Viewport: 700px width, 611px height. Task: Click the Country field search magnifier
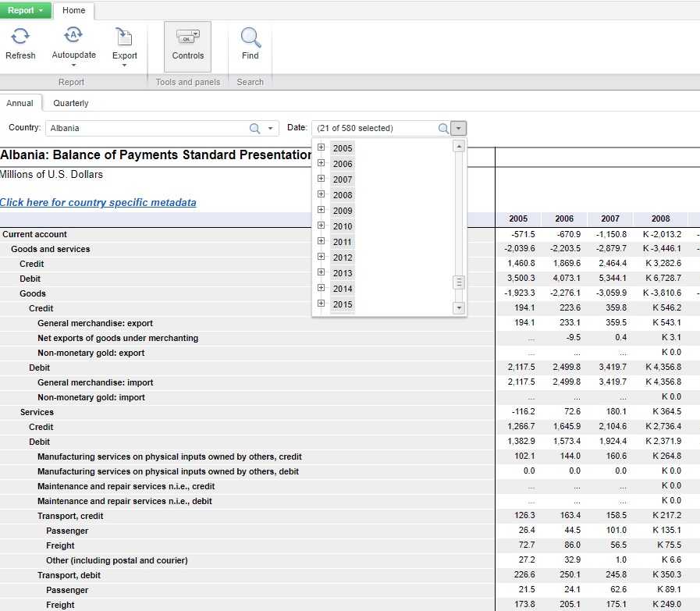point(254,129)
